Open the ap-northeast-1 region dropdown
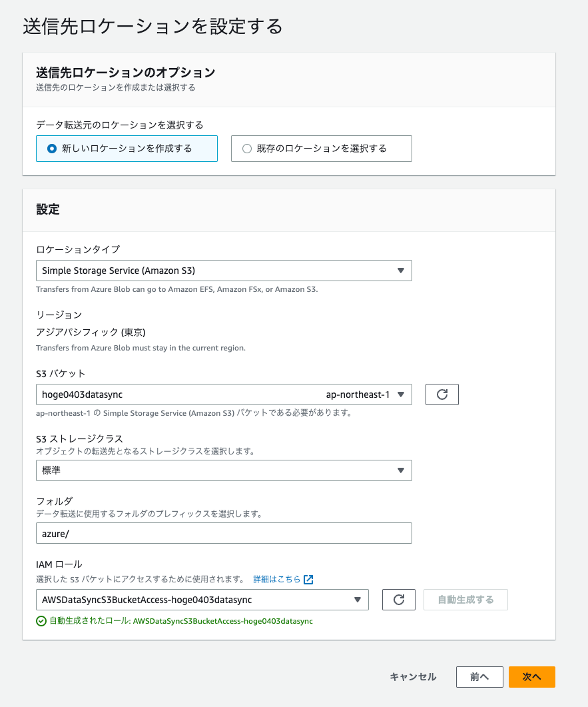This screenshot has width=588, height=707. click(x=401, y=394)
